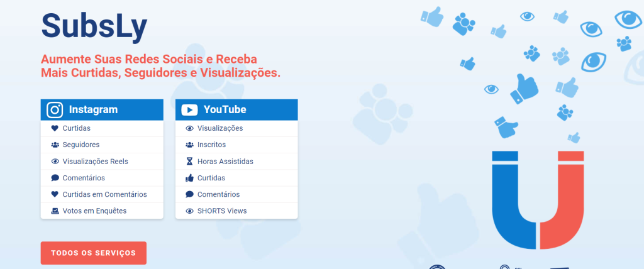This screenshot has width=644, height=269.
Task: Click the 'Aumente Suas Redes Sociais' tagline
Action: pos(160,66)
